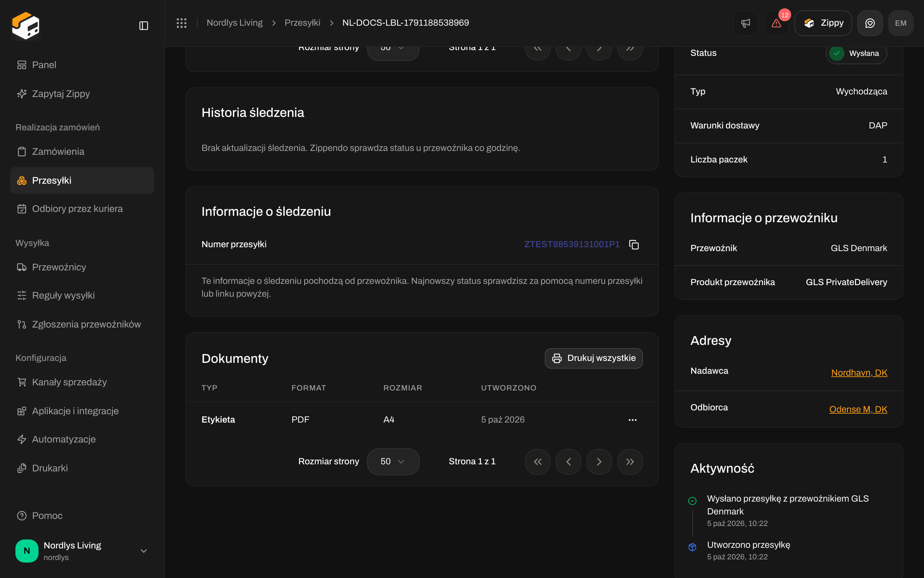Open tracking link ZTEST88539131001P1

(x=572, y=244)
